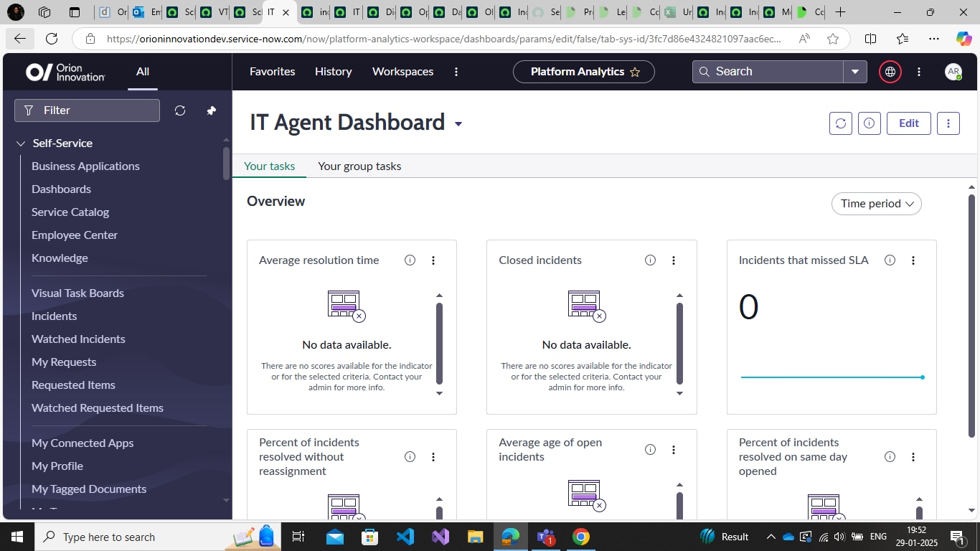Screen dimensions: 980x551
Task: Unfavorite Platform Analytics workspace star
Action: coord(635,72)
